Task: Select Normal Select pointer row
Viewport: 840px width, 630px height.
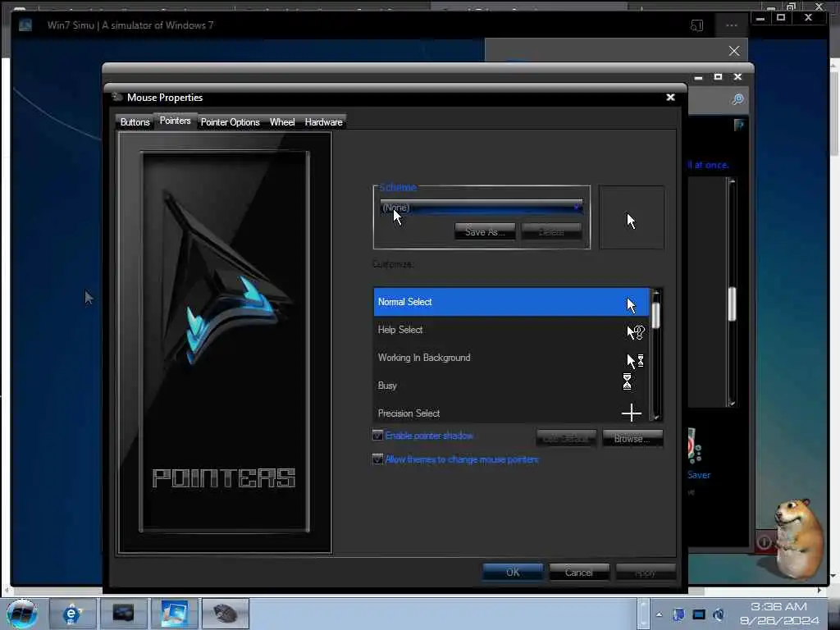Action: click(511, 302)
